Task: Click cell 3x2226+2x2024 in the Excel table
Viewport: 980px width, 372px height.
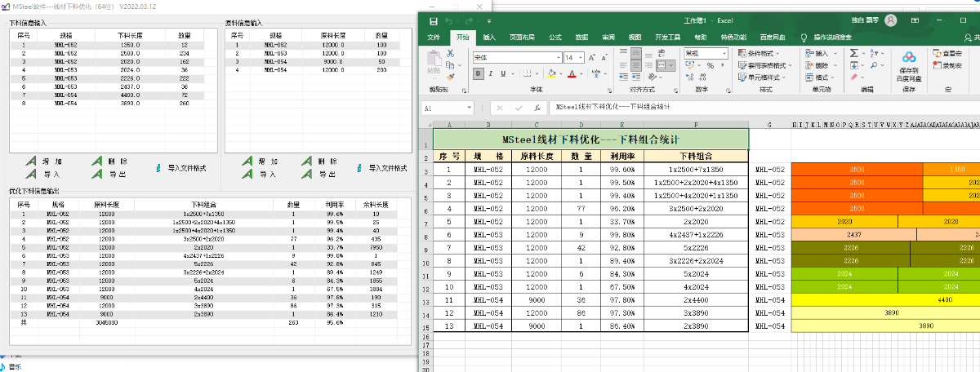Action: point(696,261)
